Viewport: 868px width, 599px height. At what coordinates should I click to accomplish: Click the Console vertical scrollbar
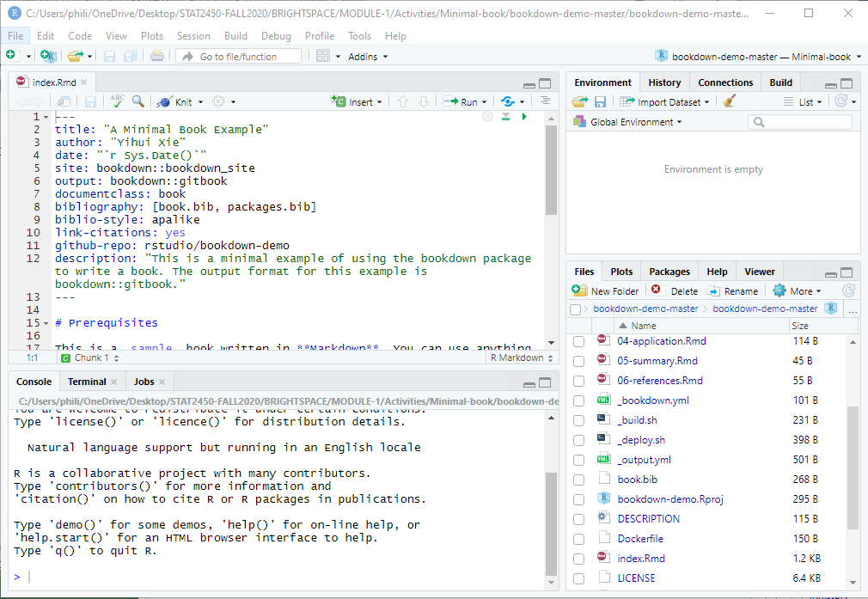551,523
